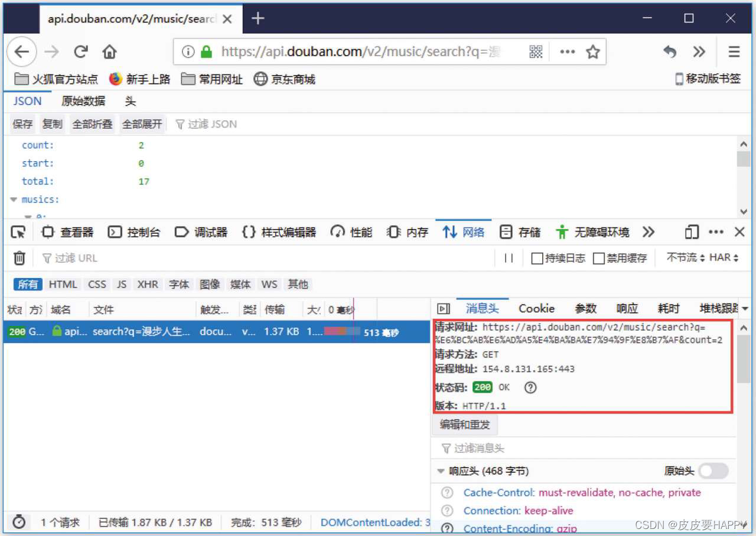This screenshot has width=756, height=536.
Task: Filter requests by JS
Action: pyautogui.click(x=122, y=284)
